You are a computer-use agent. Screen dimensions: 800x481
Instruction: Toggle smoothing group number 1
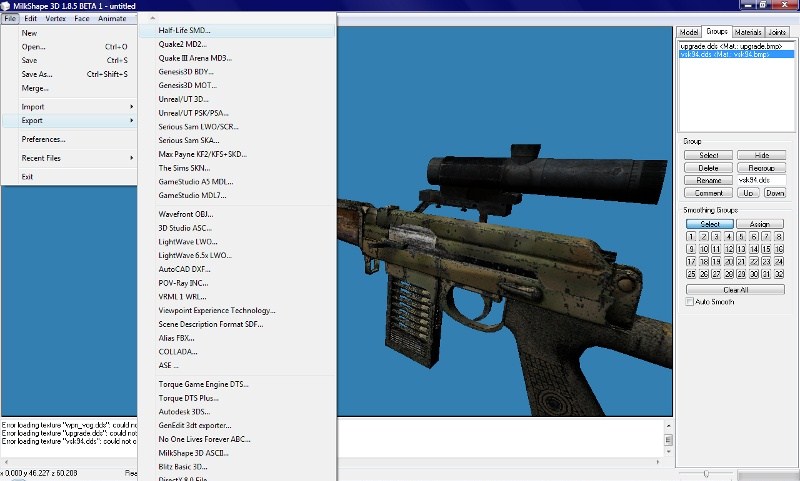690,236
